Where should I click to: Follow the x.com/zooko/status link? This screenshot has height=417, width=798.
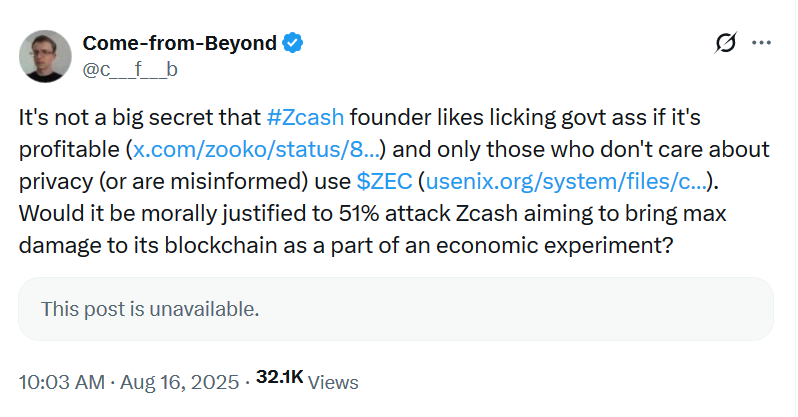pos(256,151)
